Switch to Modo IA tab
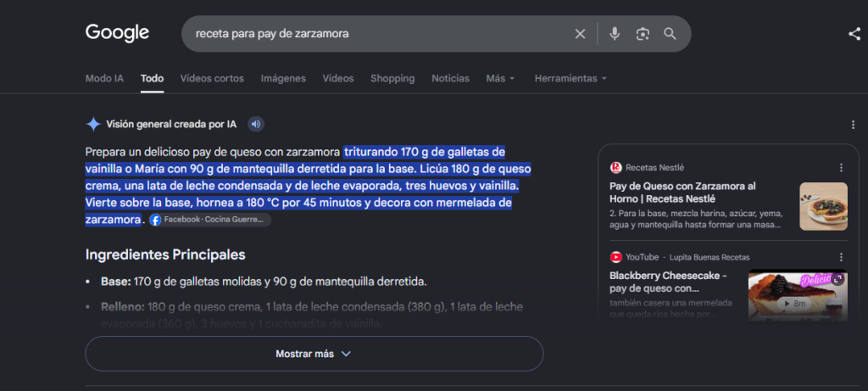The height and width of the screenshot is (391, 868). click(x=104, y=79)
